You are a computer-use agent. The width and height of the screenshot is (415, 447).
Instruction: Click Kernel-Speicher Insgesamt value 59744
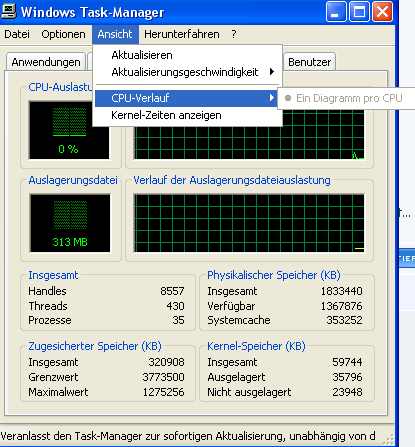click(x=347, y=362)
